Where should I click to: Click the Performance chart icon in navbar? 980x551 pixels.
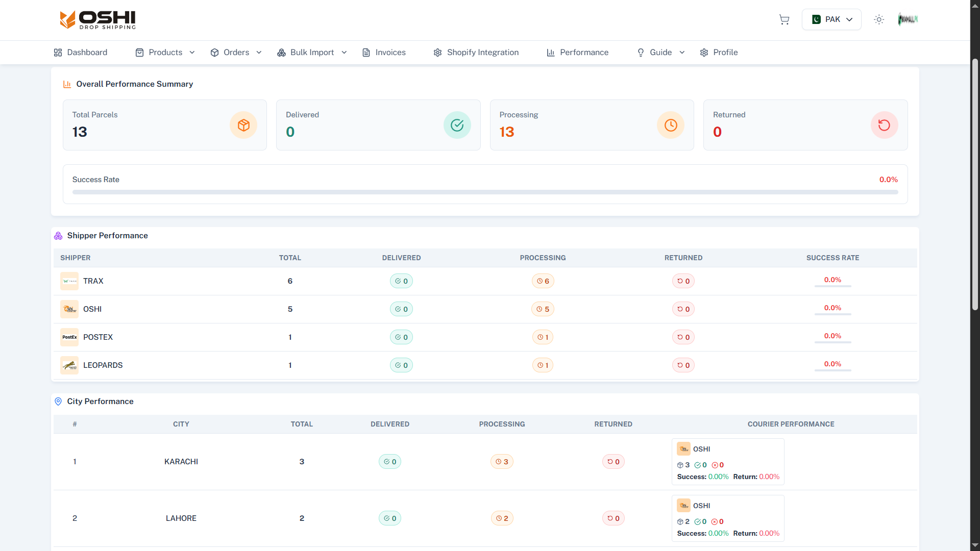click(x=550, y=53)
